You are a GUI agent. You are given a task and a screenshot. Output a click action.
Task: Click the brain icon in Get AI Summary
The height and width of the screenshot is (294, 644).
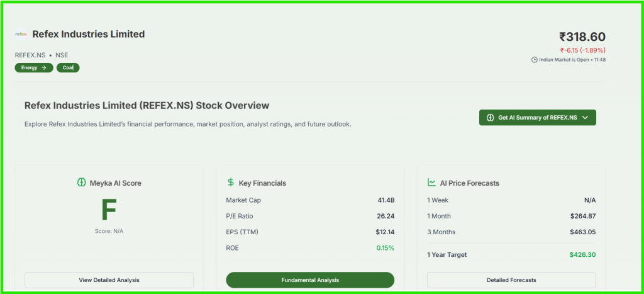click(491, 118)
